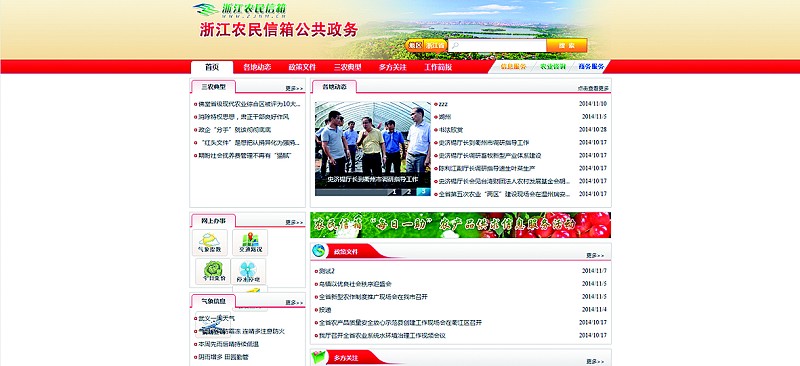The width and height of the screenshot is (800, 366).
Task: Click the globe icon beside 政策文件
Action: 319,251
